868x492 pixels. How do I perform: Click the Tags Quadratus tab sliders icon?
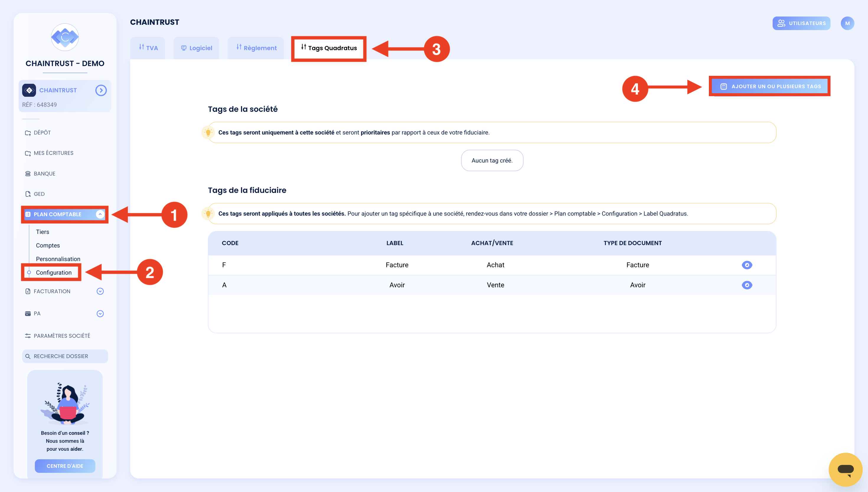304,47
